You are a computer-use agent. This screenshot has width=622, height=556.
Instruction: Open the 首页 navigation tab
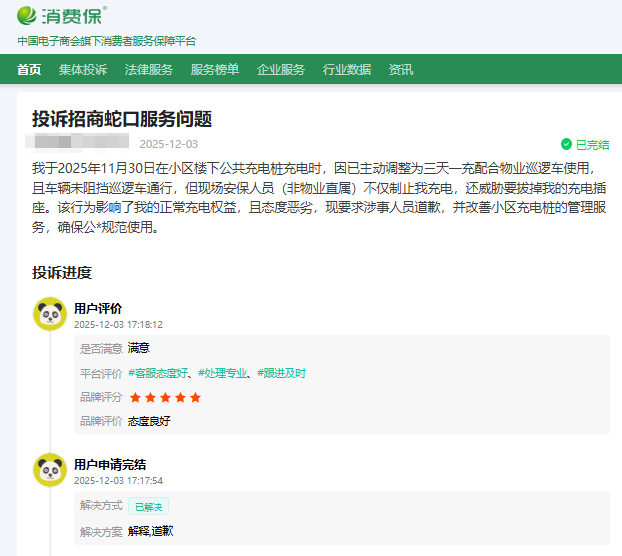tap(29, 69)
